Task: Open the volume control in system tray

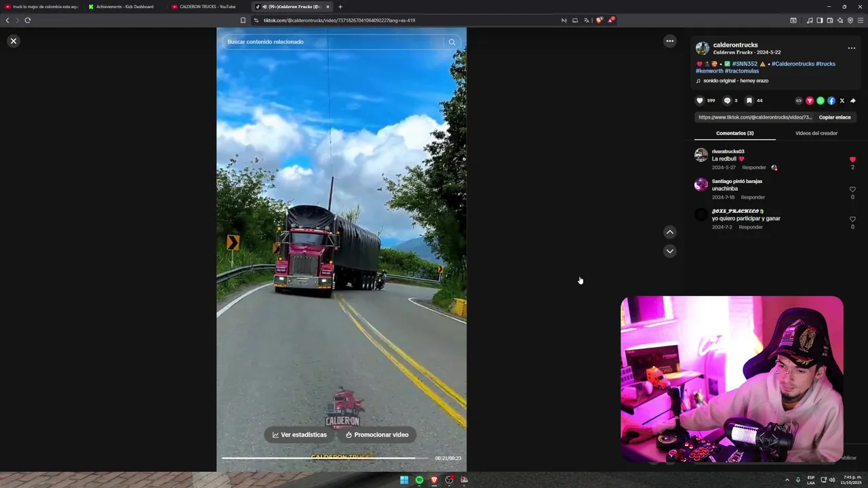Action: pos(832,480)
